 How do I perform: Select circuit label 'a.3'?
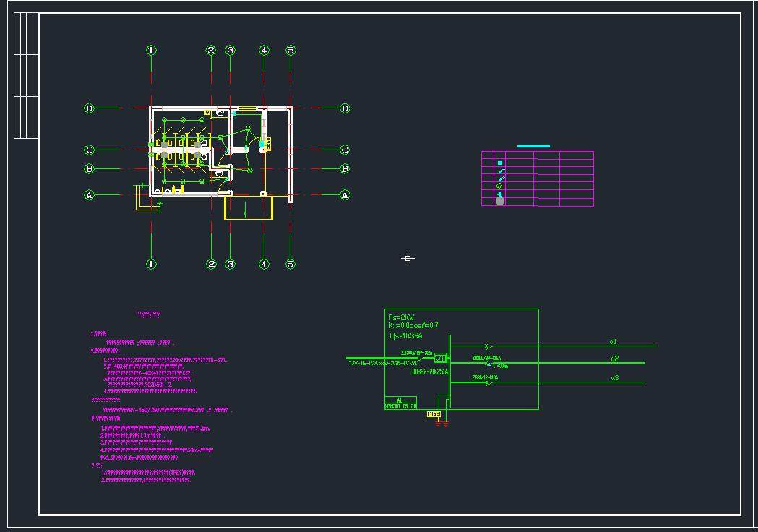coord(614,378)
